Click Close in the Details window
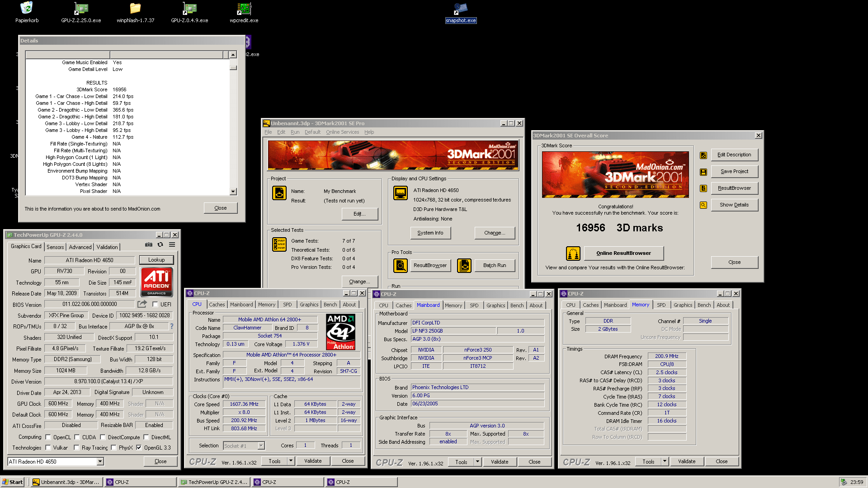This screenshot has width=868, height=488. 220,208
